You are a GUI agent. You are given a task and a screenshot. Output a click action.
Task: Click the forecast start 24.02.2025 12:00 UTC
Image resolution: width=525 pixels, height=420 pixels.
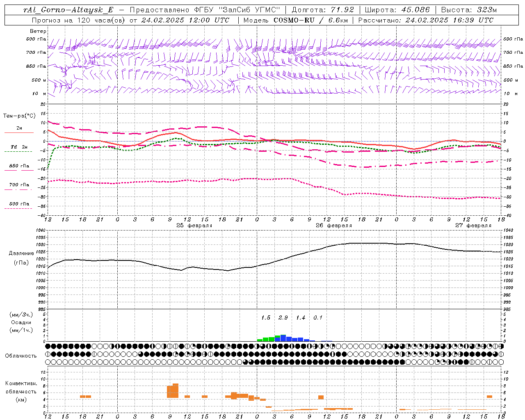[185, 20]
